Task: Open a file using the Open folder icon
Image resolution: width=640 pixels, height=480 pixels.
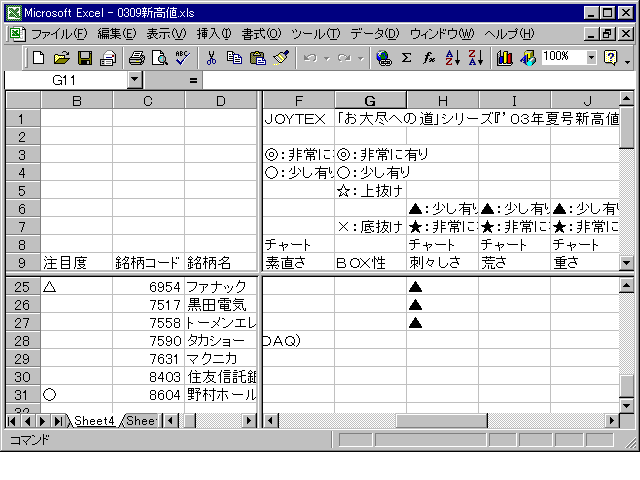Action: (61, 58)
